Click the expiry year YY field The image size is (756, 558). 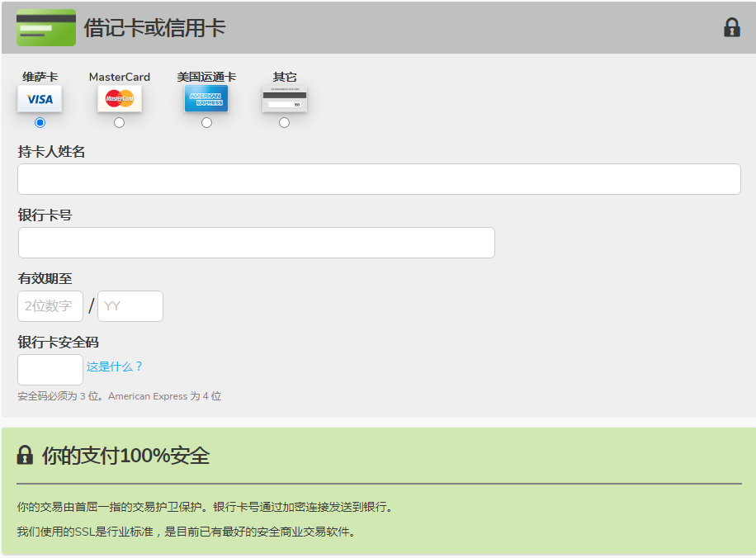tap(130, 306)
